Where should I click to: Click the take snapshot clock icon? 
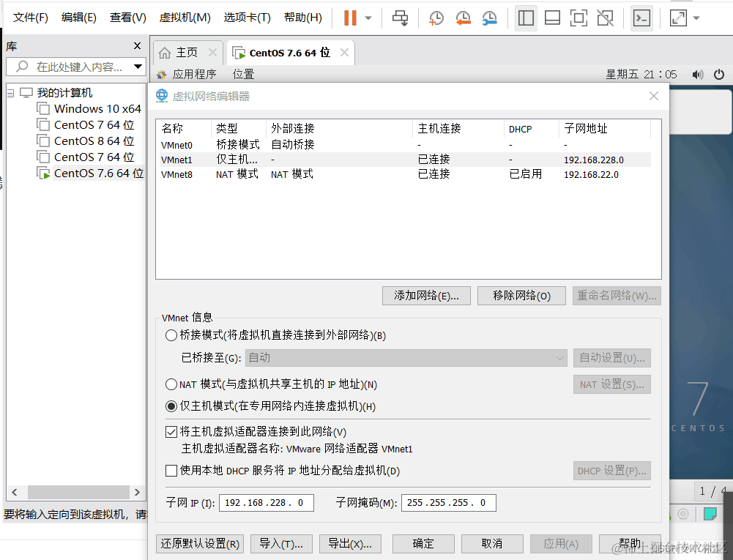pyautogui.click(x=436, y=18)
